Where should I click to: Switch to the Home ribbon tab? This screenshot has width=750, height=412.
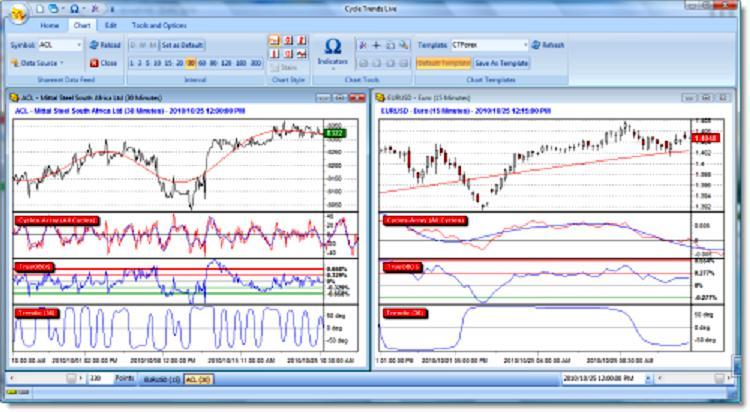[49, 25]
